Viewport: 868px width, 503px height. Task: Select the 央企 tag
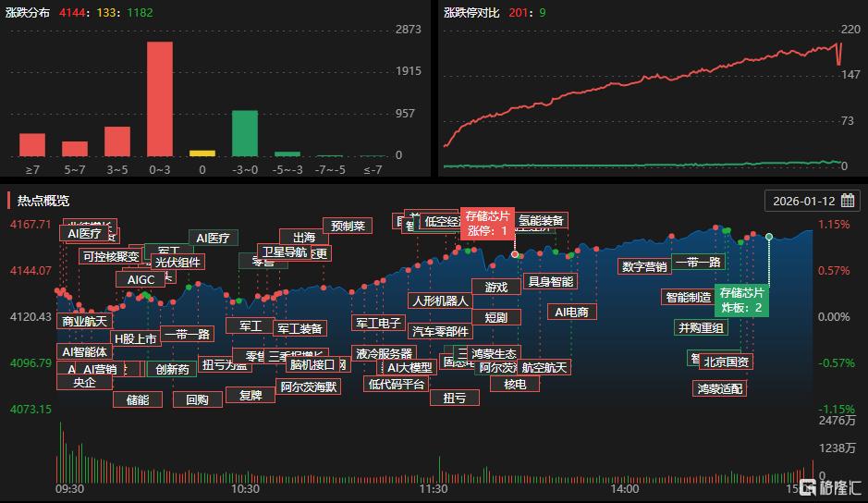(85, 382)
